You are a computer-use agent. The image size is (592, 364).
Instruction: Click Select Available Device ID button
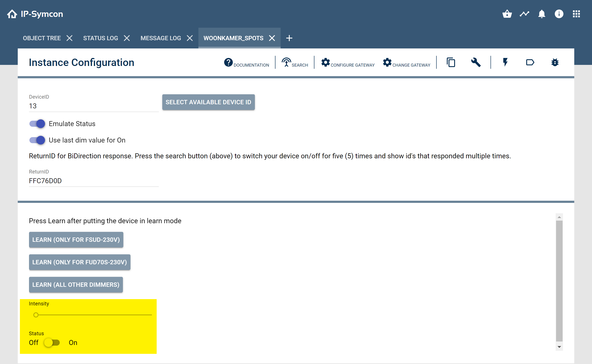[208, 102]
